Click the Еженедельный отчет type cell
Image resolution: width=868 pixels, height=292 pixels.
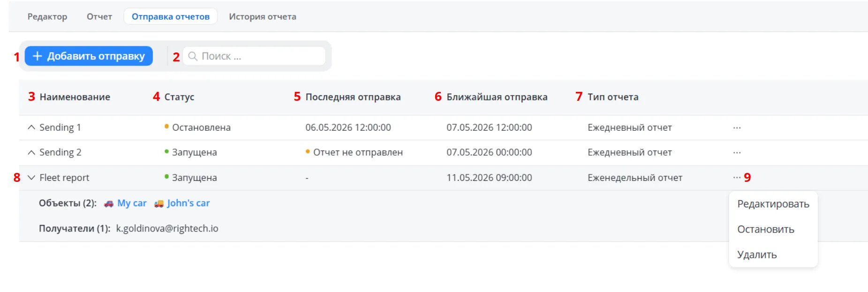pos(635,178)
